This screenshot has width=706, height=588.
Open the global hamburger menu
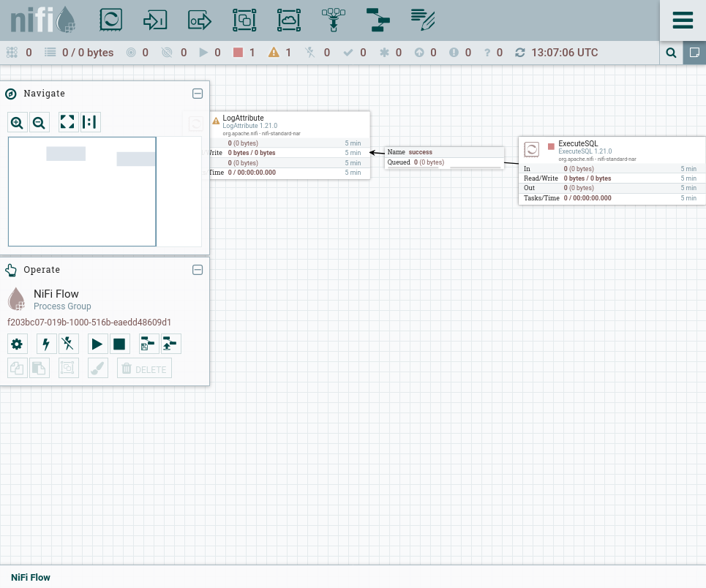click(683, 20)
